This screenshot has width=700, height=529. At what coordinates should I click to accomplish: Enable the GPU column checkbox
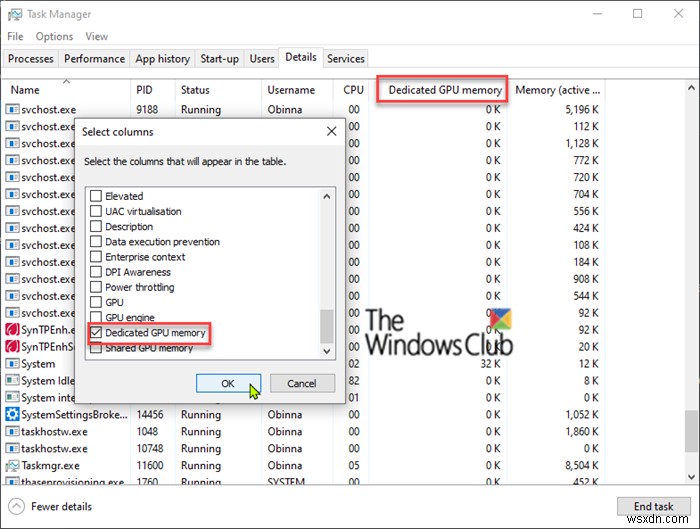[x=96, y=302]
